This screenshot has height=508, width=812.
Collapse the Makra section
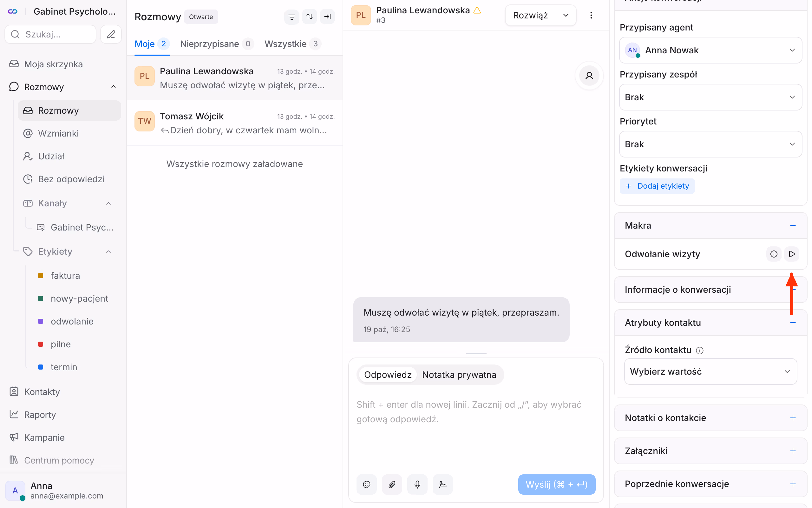point(793,225)
